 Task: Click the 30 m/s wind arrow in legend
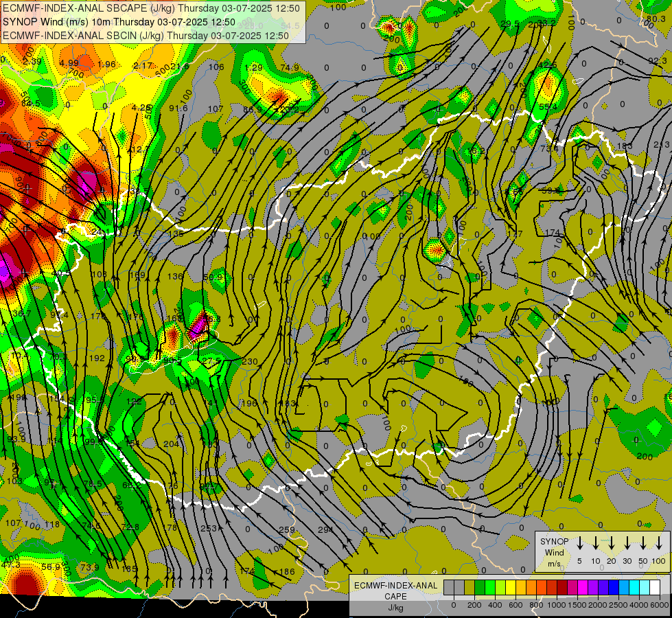pyautogui.click(x=627, y=543)
